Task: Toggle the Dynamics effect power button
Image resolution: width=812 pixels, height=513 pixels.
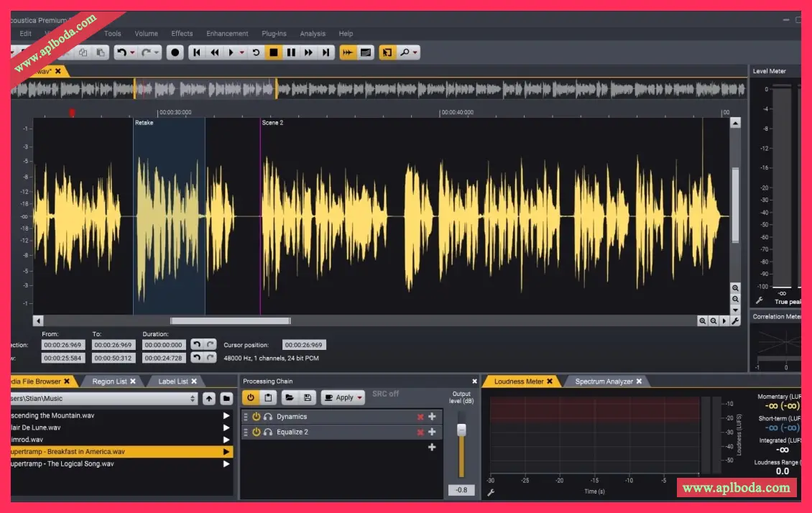Action: pyautogui.click(x=256, y=417)
